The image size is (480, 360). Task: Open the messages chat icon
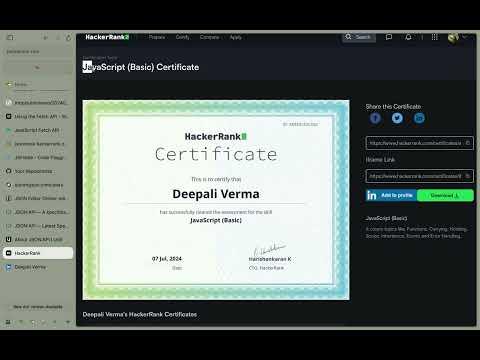pyautogui.click(x=389, y=37)
